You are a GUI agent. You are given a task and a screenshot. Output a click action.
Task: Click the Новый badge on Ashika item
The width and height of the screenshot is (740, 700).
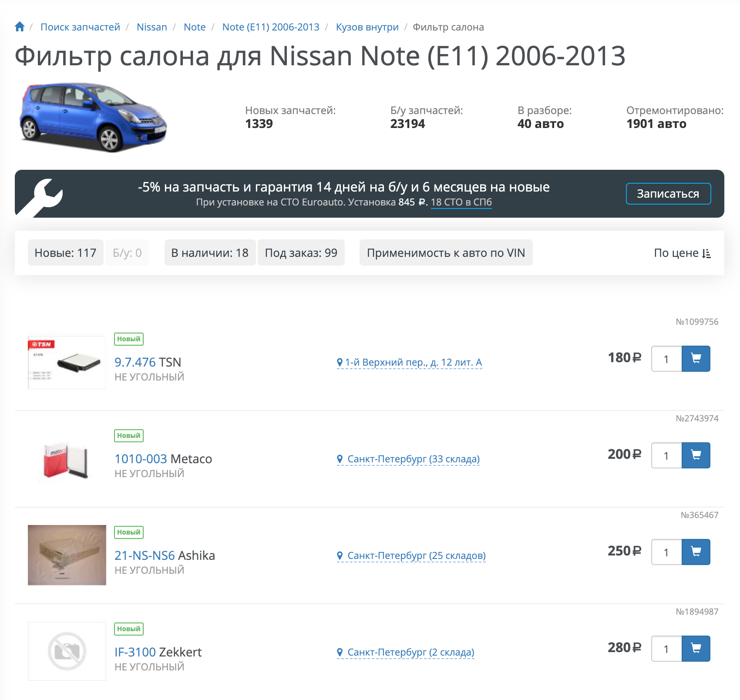click(129, 532)
